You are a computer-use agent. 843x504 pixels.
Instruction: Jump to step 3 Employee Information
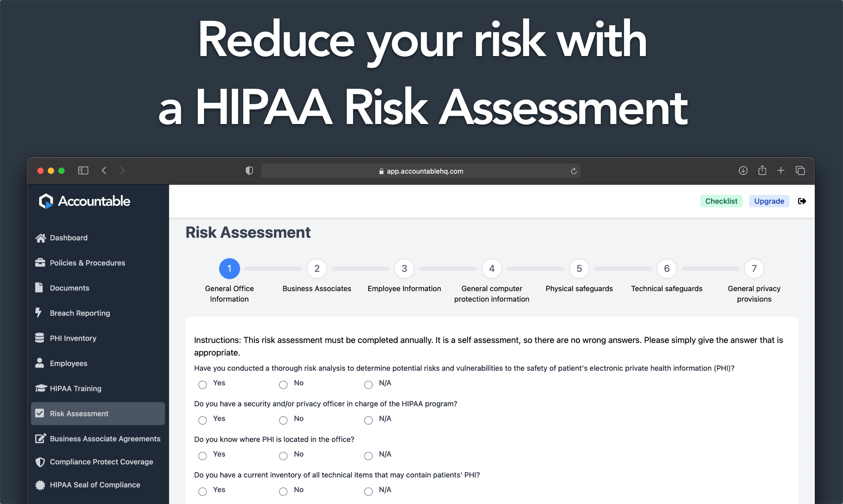(404, 269)
